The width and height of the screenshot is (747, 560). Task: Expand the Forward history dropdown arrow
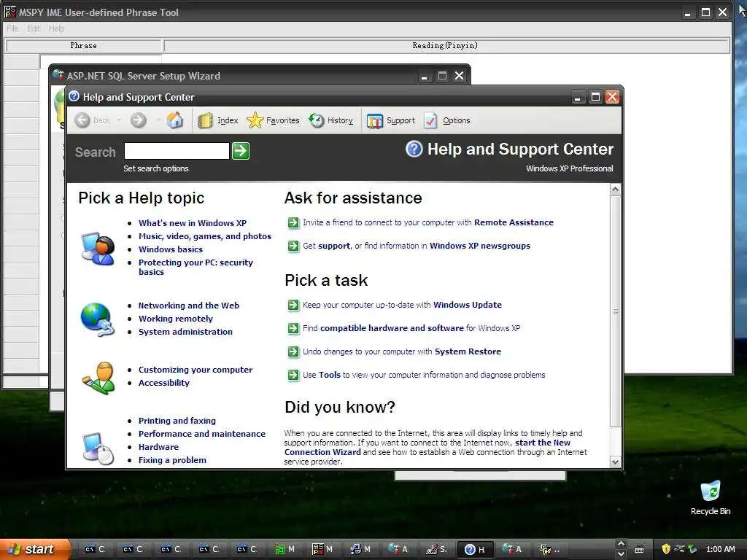coord(158,120)
